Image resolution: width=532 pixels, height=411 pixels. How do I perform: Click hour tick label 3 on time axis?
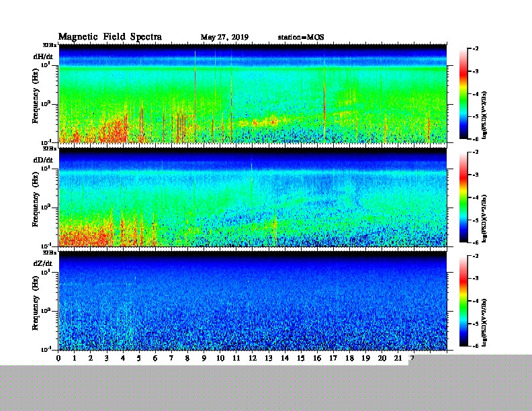[107, 358]
